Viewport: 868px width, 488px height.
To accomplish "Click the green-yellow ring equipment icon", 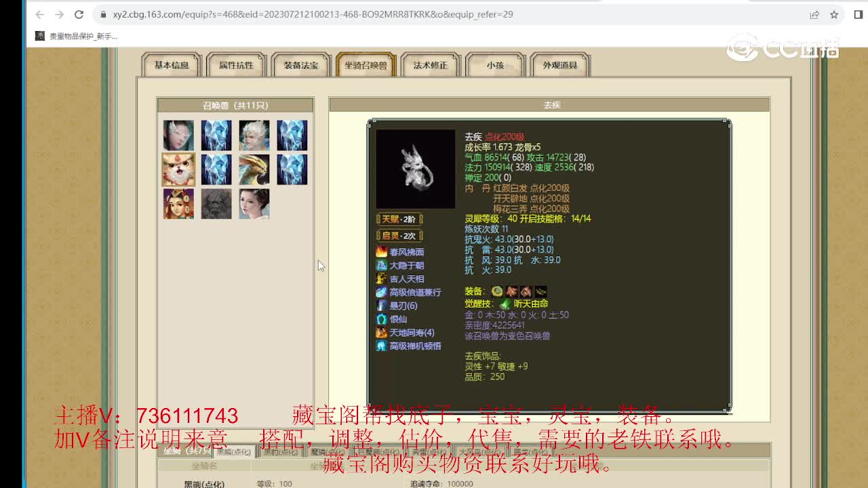I will click(497, 291).
